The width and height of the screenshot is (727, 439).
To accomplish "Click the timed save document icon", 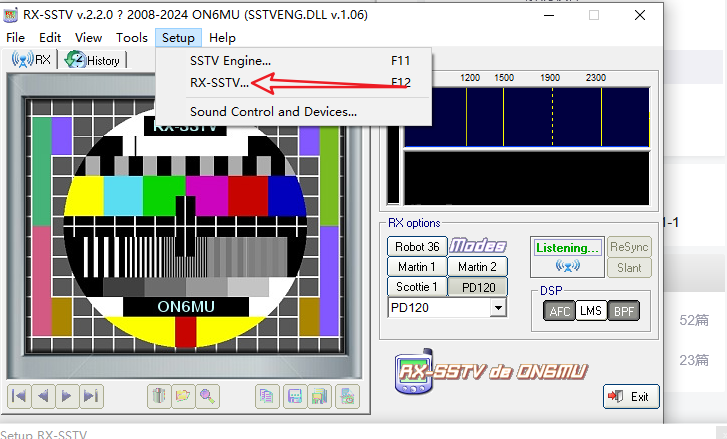I will tap(347, 396).
